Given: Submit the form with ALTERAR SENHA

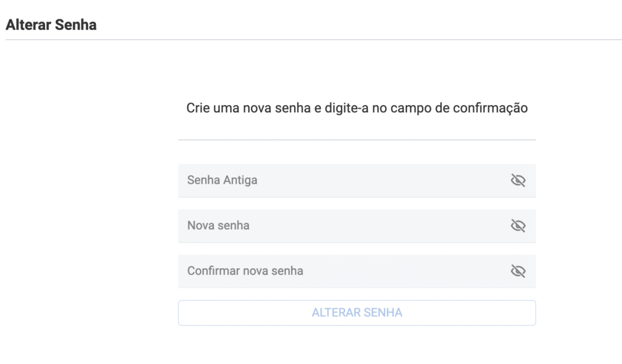Looking at the screenshot, I should pyautogui.click(x=357, y=313).
